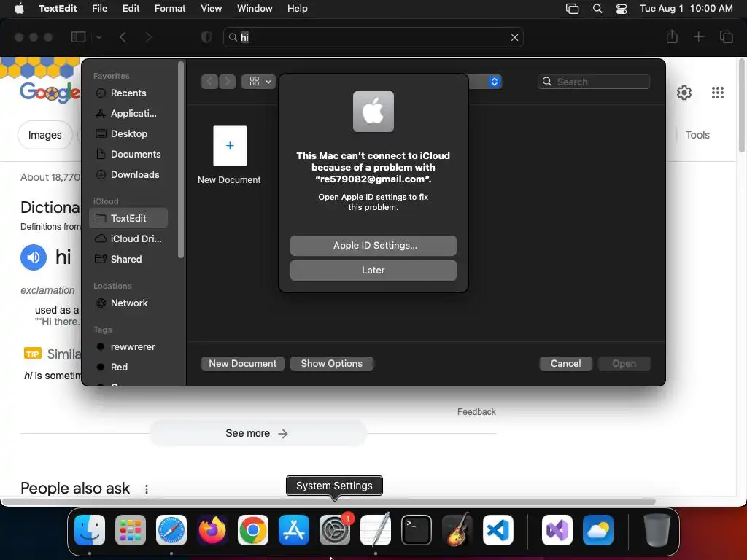This screenshot has width=747, height=560.
Task: Select the Red tag
Action: pos(128,367)
